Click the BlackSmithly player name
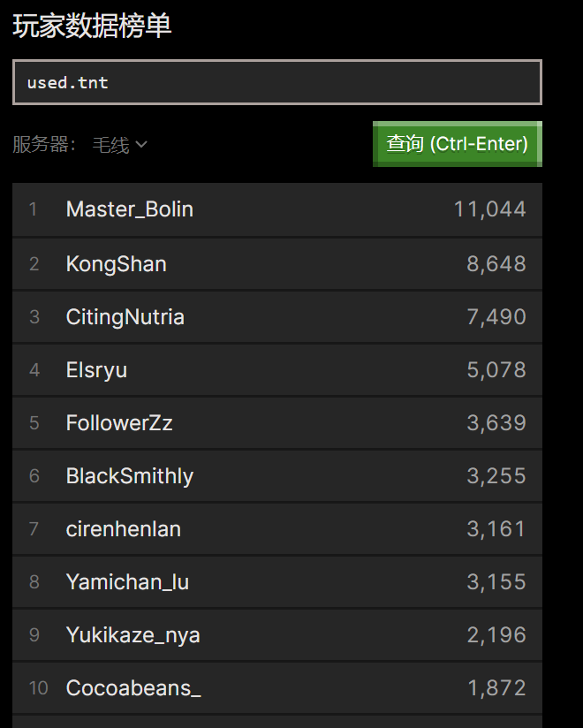This screenshot has width=583, height=728. coord(130,476)
